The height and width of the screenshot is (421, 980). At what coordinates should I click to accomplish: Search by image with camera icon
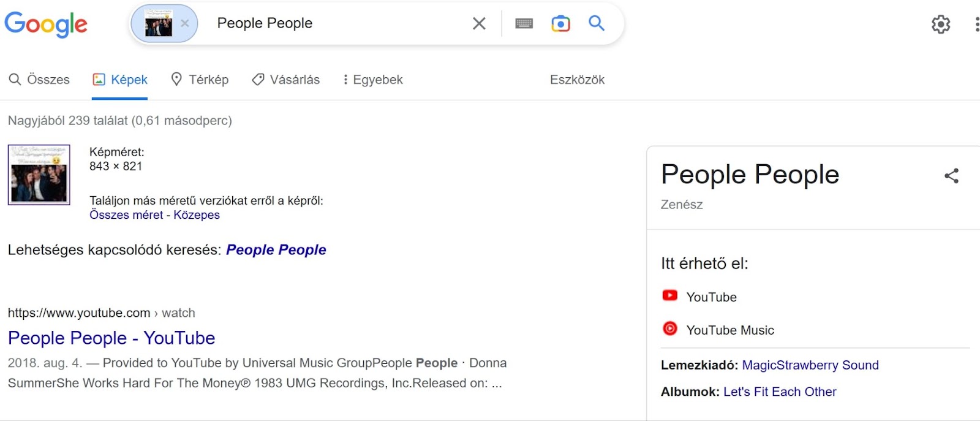coord(560,23)
